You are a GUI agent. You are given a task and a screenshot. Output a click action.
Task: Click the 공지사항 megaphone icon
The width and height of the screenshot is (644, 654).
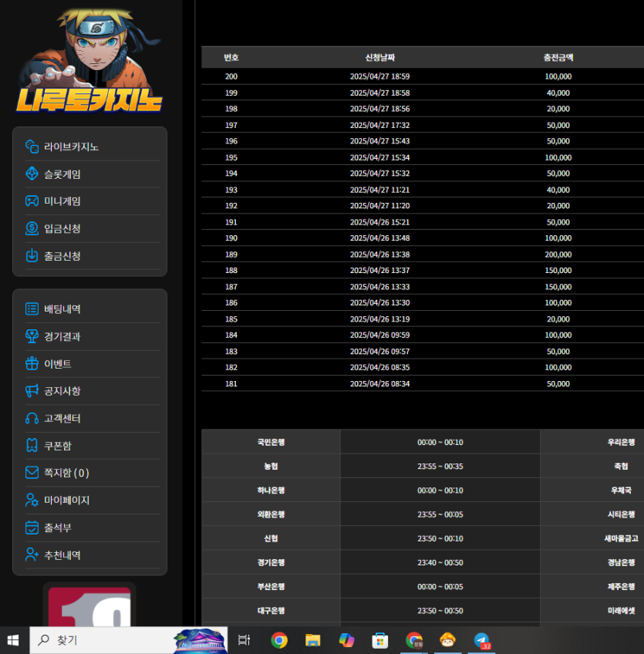tap(32, 391)
